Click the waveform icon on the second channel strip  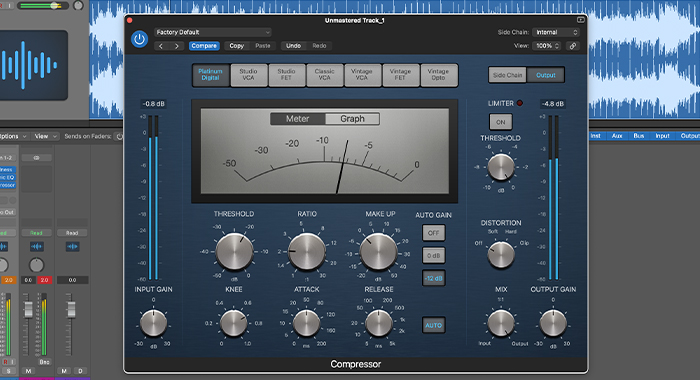(x=37, y=246)
